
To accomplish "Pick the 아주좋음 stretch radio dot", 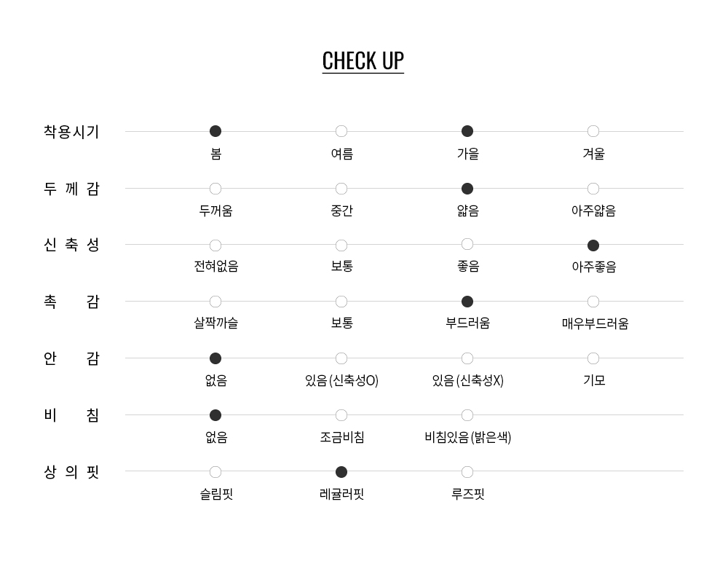I will pos(593,245).
